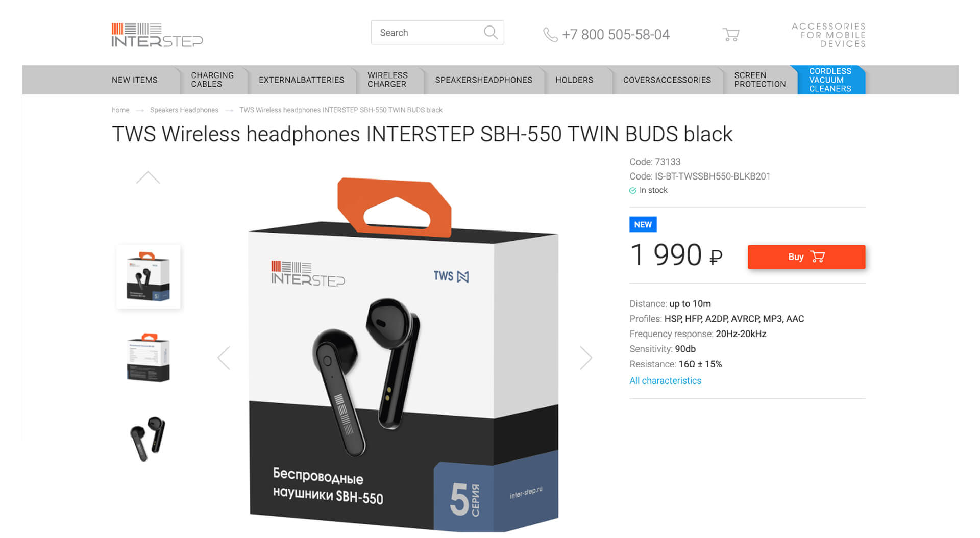Click the In stock checkmark icon
This screenshot has height=538, width=980.
(633, 190)
